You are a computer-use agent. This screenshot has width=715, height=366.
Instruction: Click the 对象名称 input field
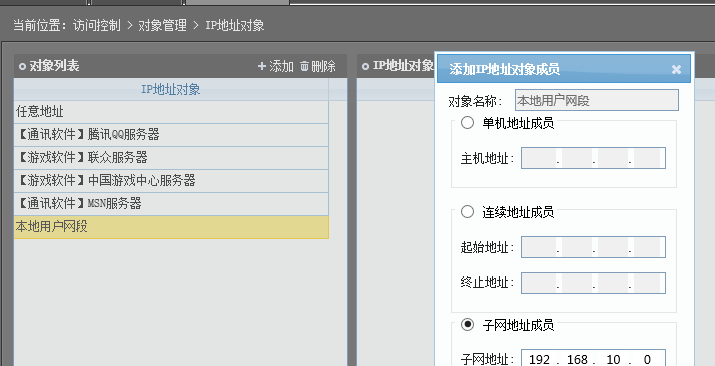coord(597,100)
